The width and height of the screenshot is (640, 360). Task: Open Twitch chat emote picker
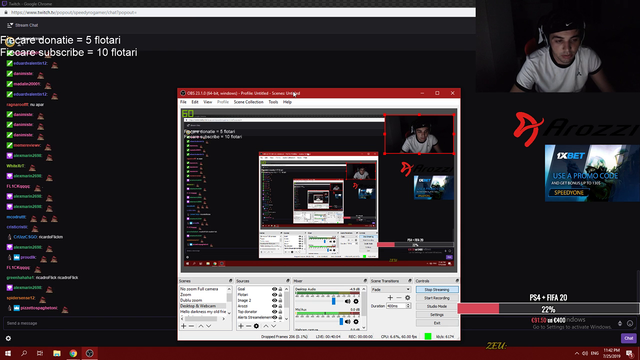point(630,323)
